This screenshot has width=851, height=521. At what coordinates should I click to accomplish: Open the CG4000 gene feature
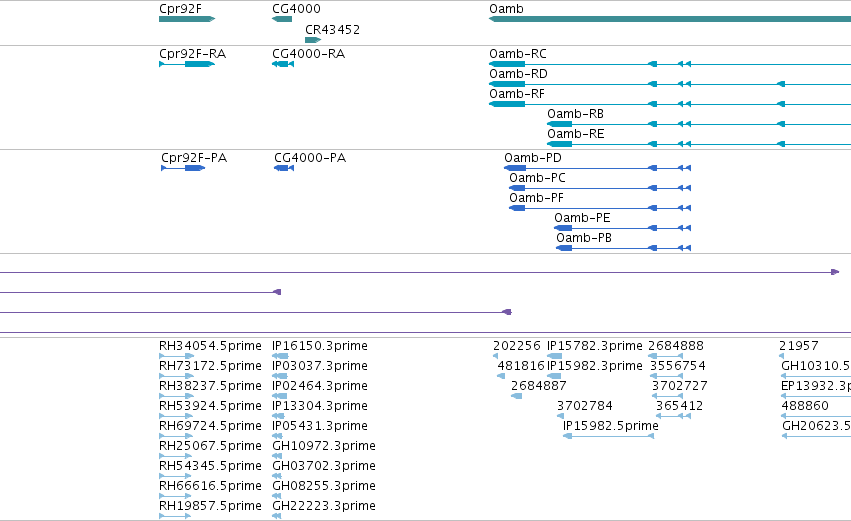tap(282, 19)
